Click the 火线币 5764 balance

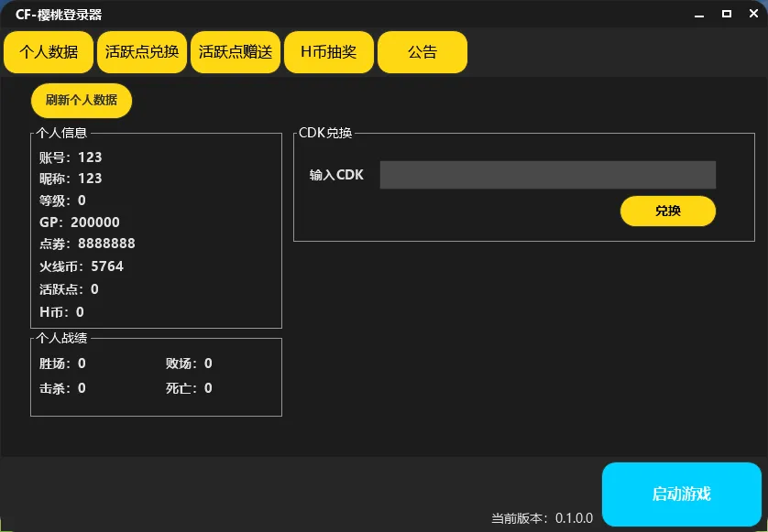click(x=81, y=266)
